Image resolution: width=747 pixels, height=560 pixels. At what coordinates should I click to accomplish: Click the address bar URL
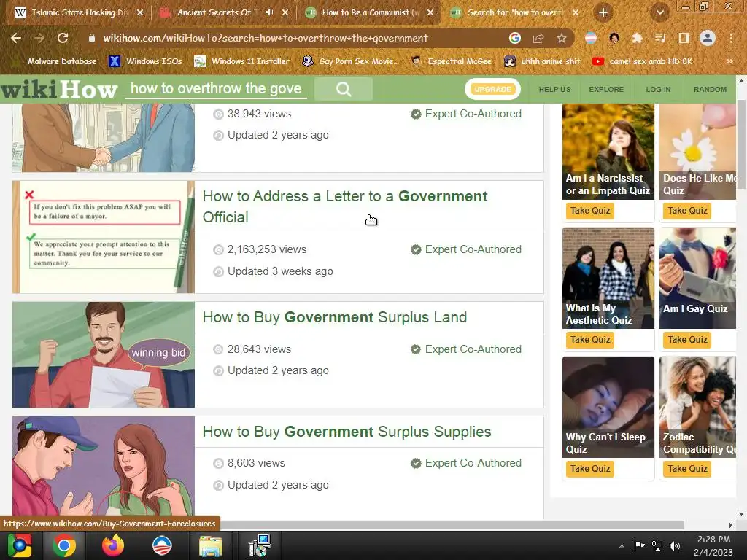tap(266, 38)
